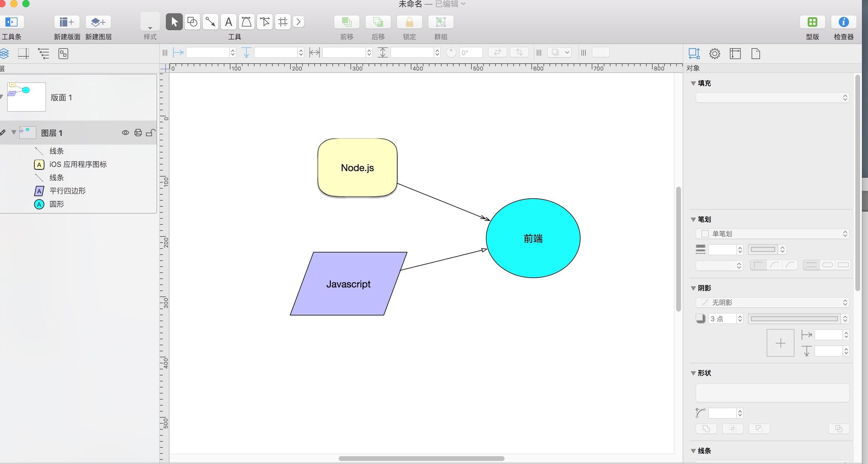Click the 锁定 lock icon
Viewport: 868px width, 464px height.
tap(409, 22)
